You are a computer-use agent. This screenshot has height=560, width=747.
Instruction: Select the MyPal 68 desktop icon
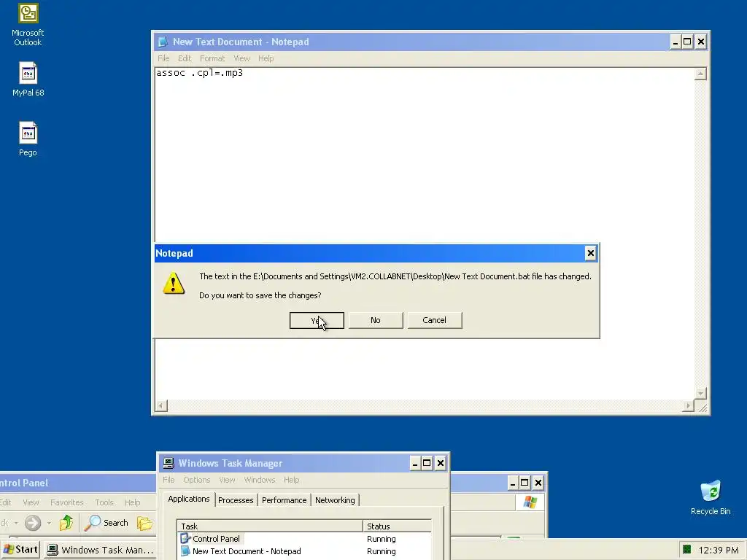(x=28, y=79)
